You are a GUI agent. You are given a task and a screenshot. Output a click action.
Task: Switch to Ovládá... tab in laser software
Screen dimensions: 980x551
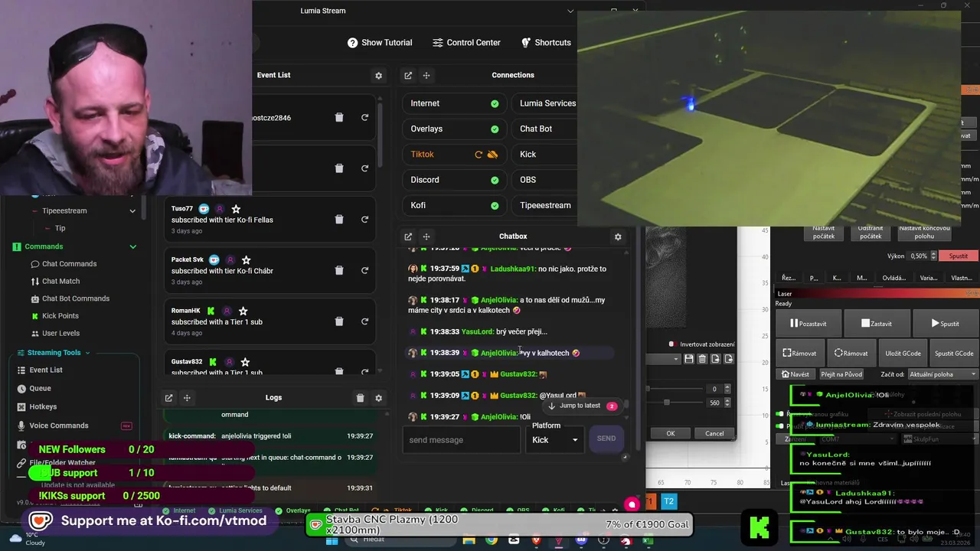click(x=894, y=278)
